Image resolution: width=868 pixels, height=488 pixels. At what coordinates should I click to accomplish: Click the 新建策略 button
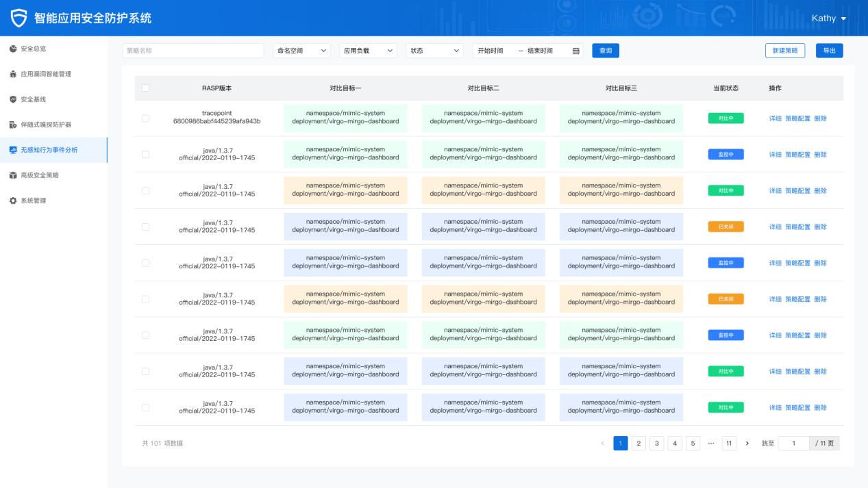pyautogui.click(x=784, y=51)
